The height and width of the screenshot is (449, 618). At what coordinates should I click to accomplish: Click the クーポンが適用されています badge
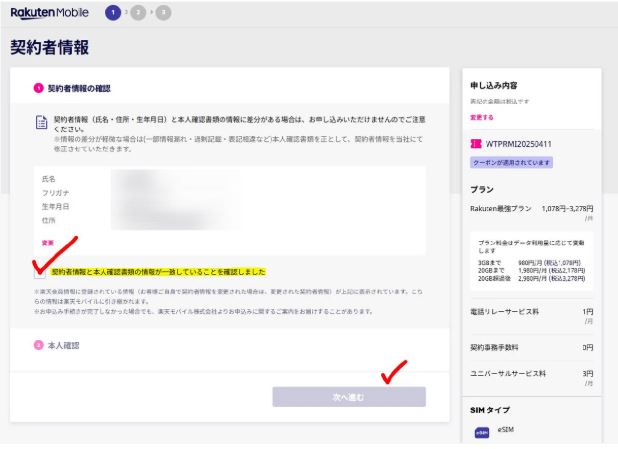(x=511, y=162)
